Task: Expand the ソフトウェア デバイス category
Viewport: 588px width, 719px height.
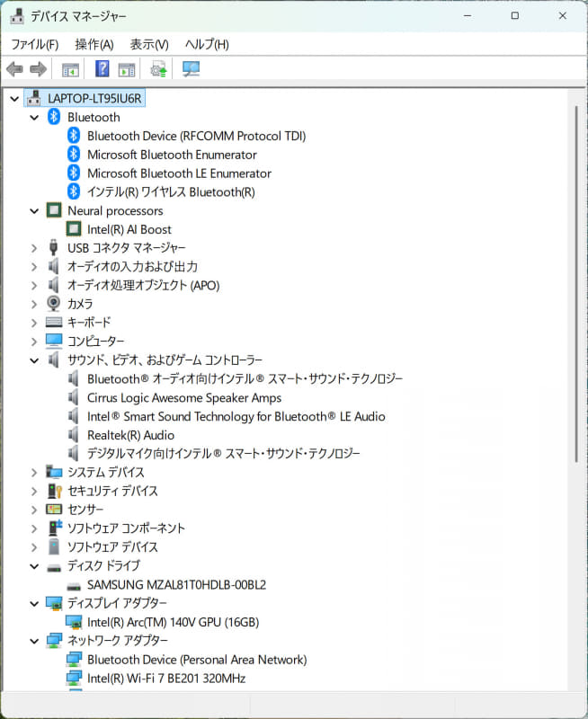Action: point(34,547)
